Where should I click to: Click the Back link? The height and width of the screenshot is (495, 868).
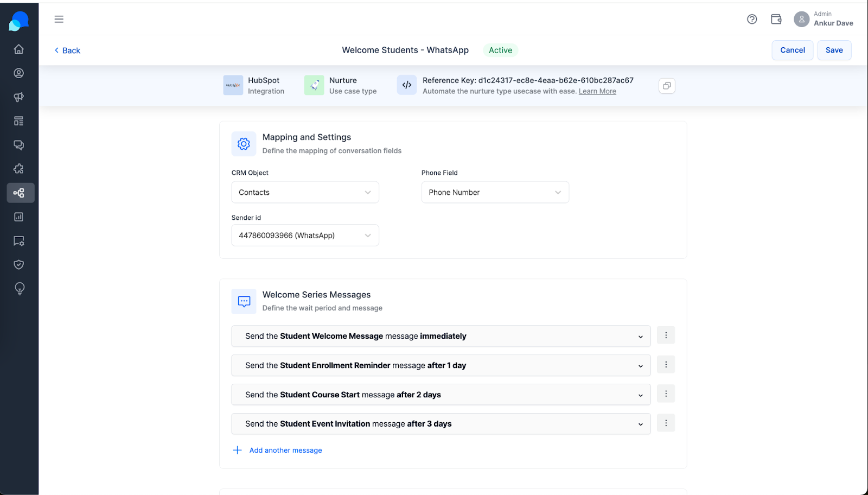(x=67, y=50)
